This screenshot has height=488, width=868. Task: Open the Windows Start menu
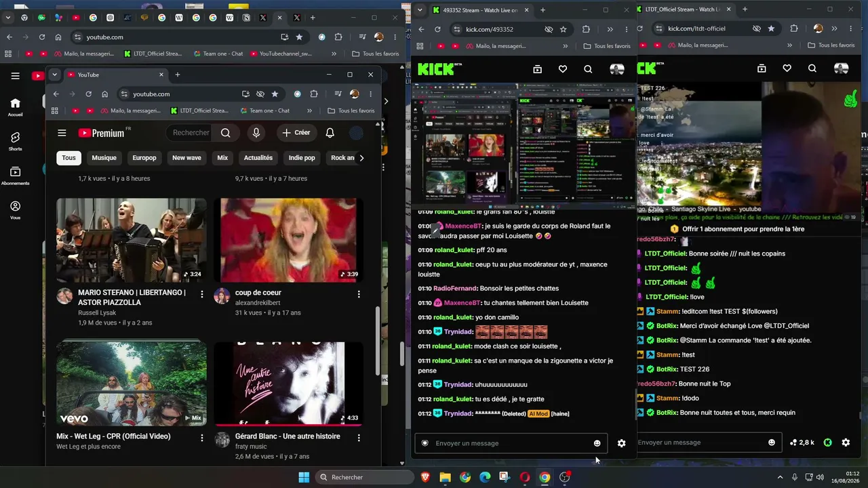pyautogui.click(x=303, y=477)
